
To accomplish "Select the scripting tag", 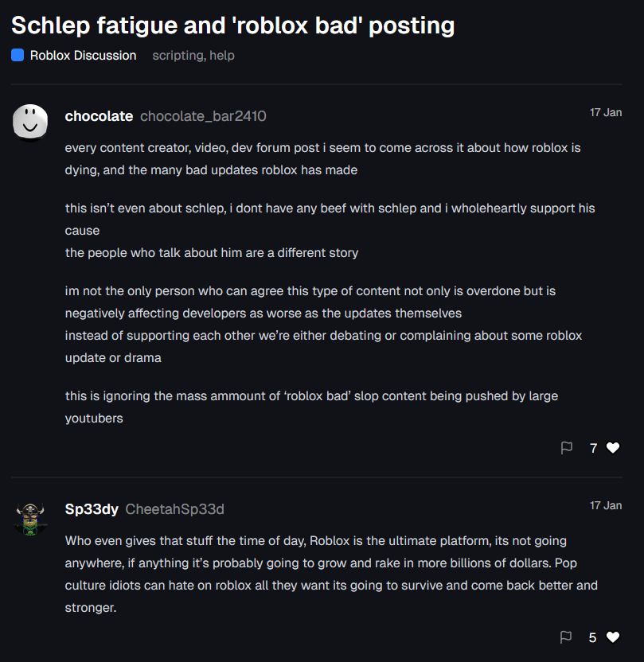I will pyautogui.click(x=178, y=56).
